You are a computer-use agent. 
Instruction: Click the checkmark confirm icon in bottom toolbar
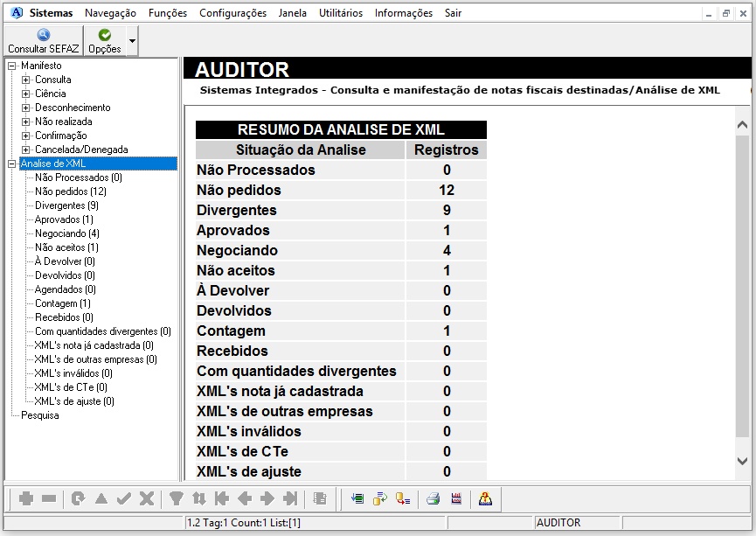(124, 498)
